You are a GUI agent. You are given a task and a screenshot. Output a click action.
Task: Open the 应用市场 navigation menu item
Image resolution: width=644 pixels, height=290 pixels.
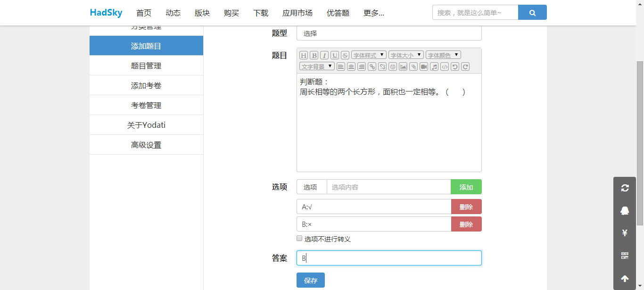[x=297, y=13]
